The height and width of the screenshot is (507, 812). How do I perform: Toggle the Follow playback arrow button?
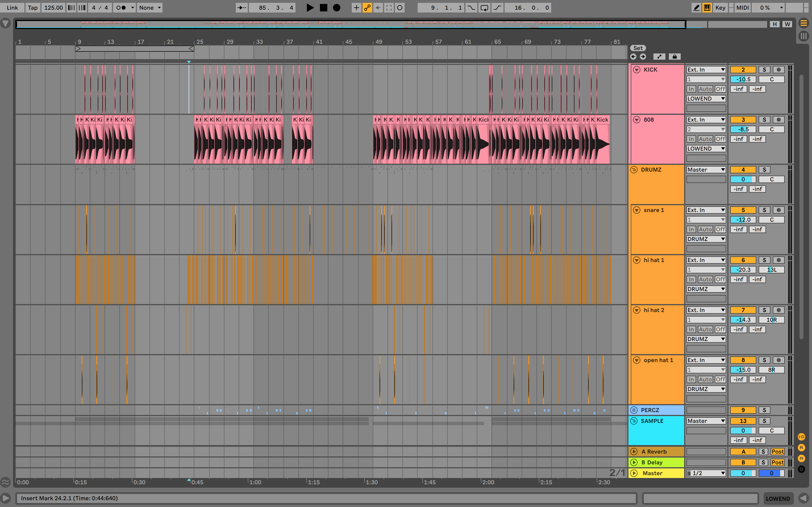241,8
